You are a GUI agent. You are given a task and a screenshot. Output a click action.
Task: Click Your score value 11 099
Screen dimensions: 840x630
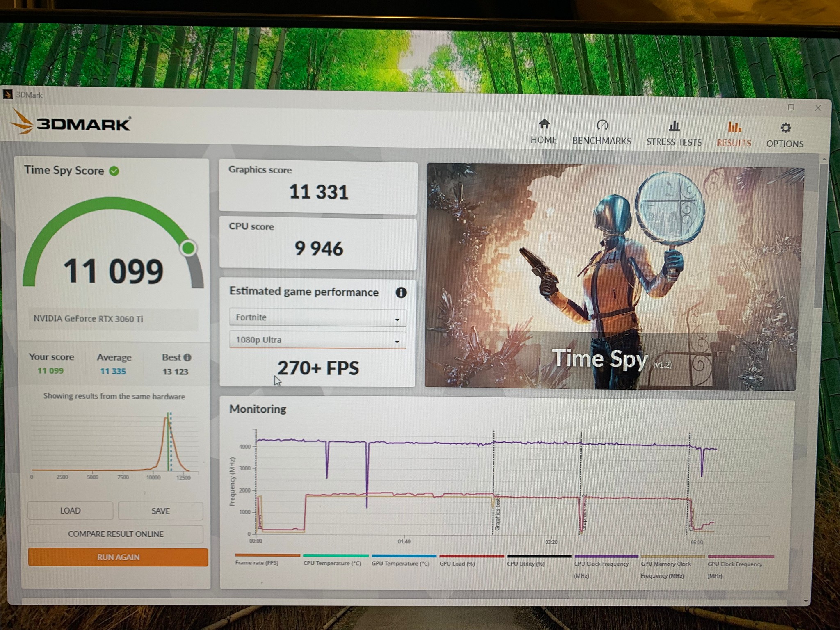pos(50,371)
